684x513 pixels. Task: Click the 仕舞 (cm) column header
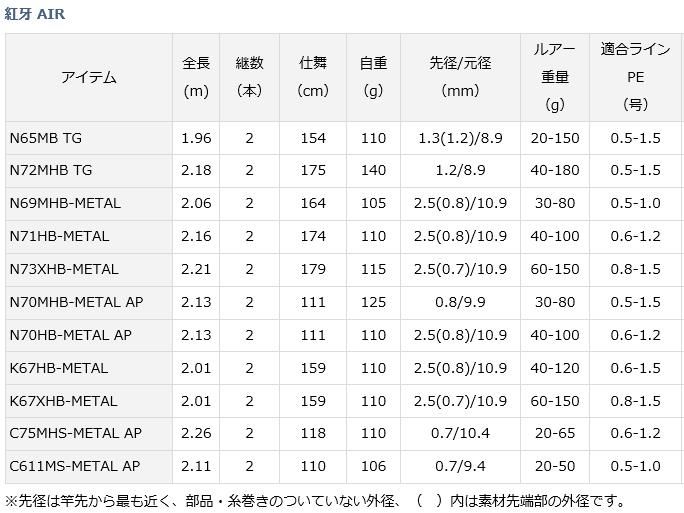pyautogui.click(x=313, y=77)
